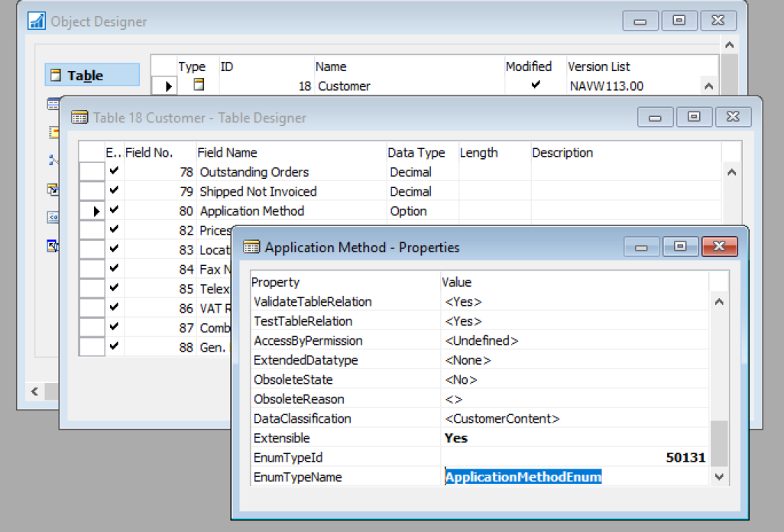Select the Customer row selector arrow
Screen dimensions: 784x532
pyautogui.click(x=169, y=86)
